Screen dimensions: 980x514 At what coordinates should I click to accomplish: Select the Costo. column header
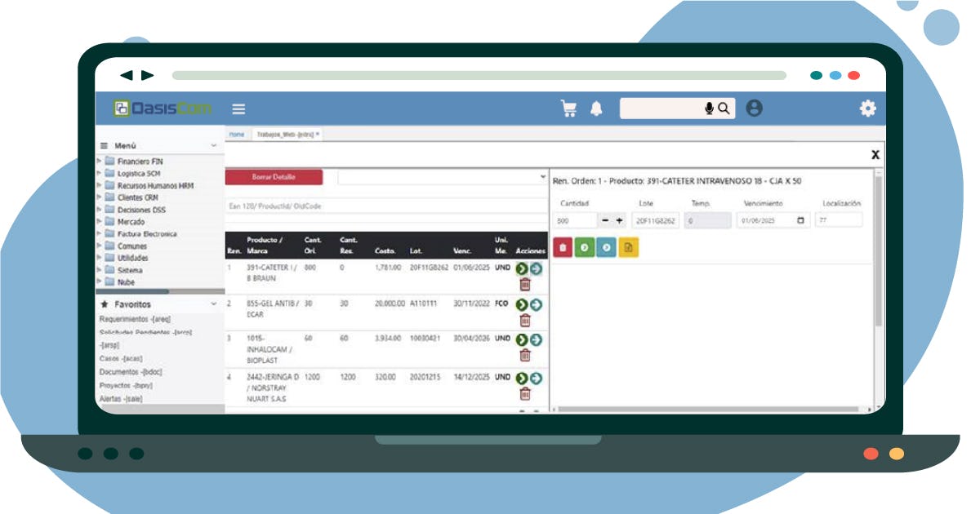[x=385, y=250]
